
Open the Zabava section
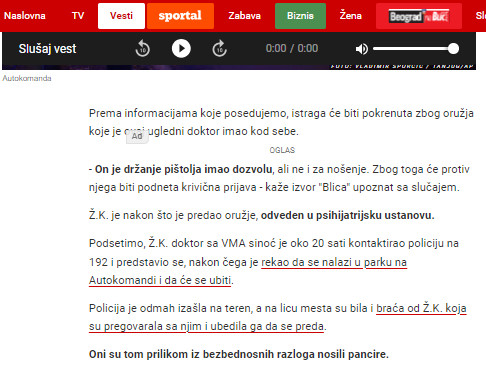point(244,16)
